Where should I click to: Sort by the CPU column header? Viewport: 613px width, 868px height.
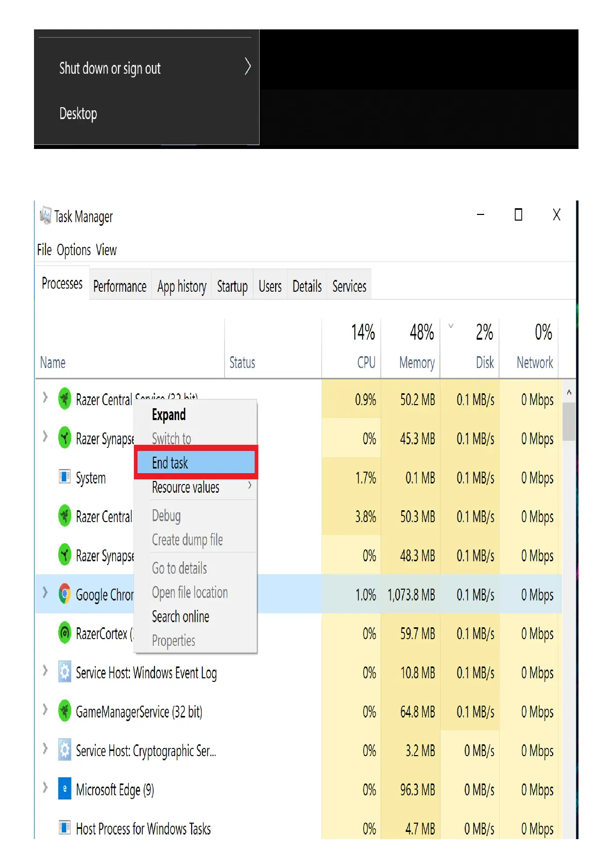click(351, 349)
